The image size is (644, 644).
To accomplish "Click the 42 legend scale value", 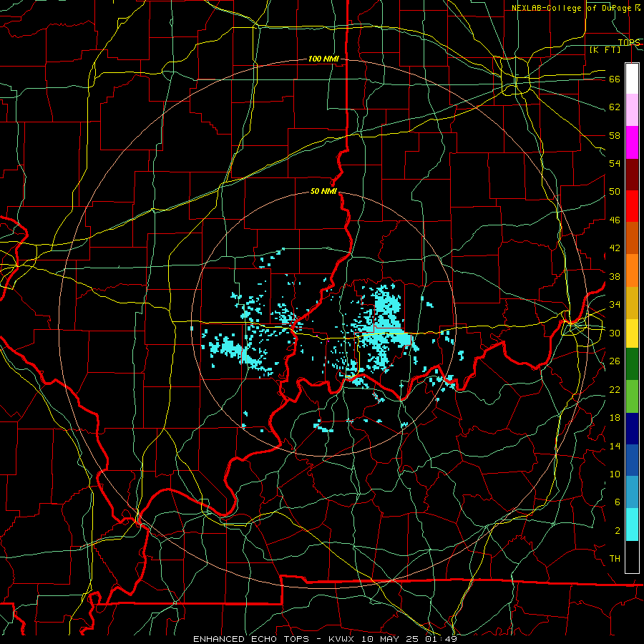I will coord(615,248).
